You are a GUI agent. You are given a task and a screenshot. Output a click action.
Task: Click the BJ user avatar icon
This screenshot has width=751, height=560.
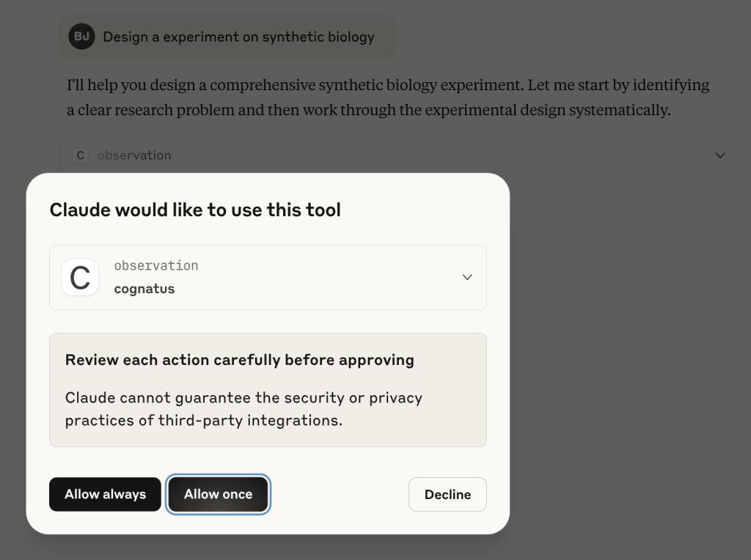click(81, 37)
